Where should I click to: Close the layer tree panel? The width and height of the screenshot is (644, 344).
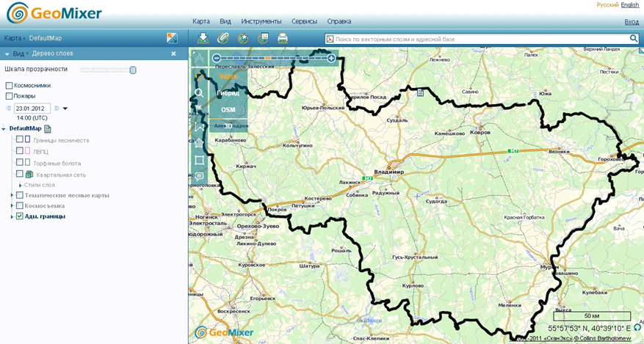pyautogui.click(x=174, y=54)
